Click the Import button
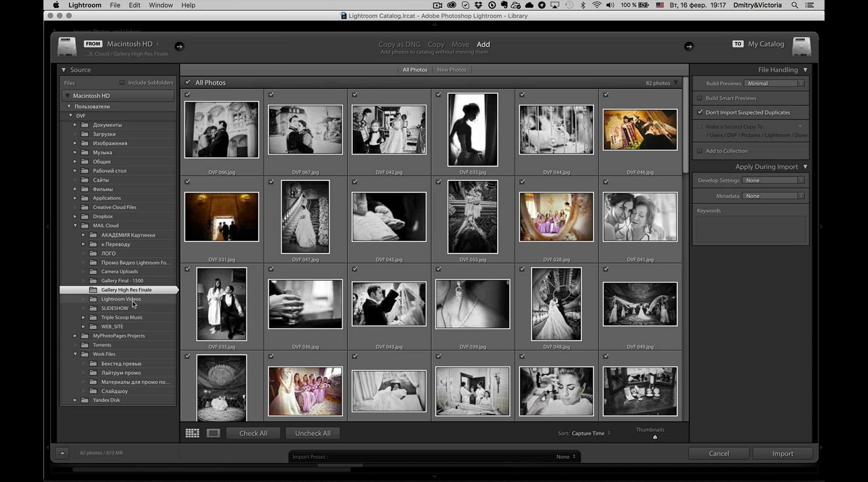The image size is (868, 482). pos(783,454)
